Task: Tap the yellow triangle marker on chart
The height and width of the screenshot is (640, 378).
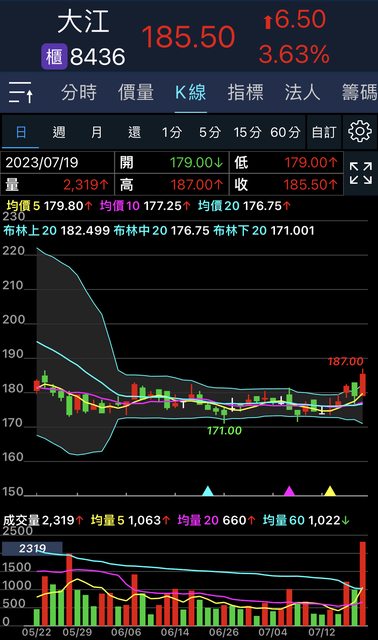Action: pyautogui.click(x=330, y=491)
